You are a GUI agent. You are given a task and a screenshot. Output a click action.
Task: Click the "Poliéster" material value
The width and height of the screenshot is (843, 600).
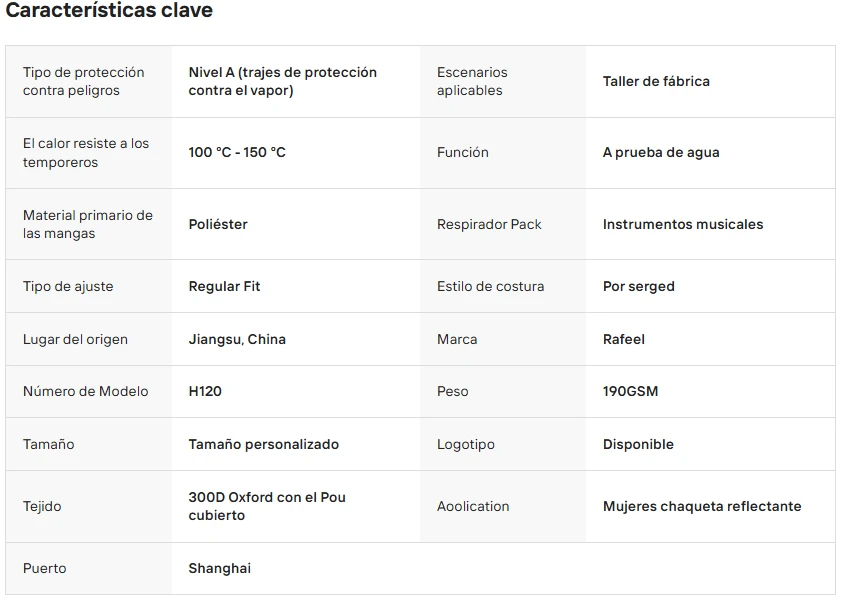click(x=218, y=224)
